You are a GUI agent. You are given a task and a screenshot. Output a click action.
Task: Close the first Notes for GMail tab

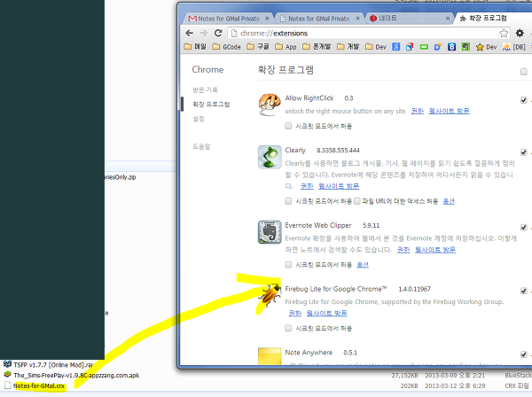267,19
